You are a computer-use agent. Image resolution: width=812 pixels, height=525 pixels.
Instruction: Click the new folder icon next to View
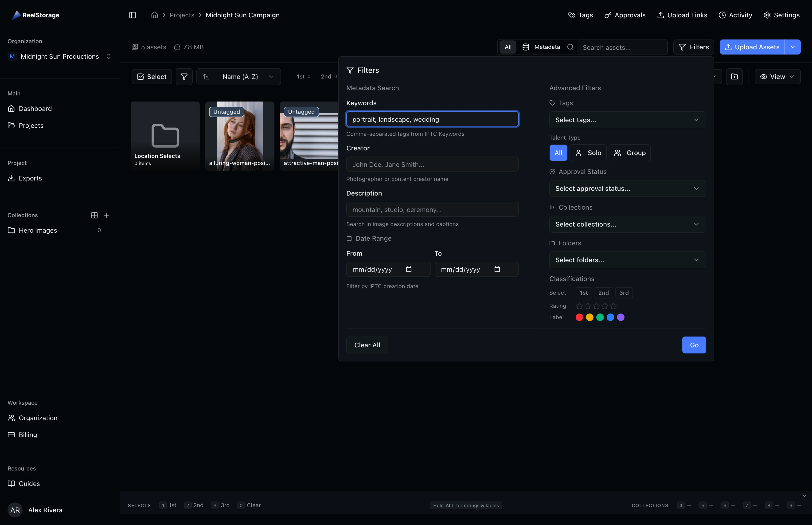(x=734, y=76)
